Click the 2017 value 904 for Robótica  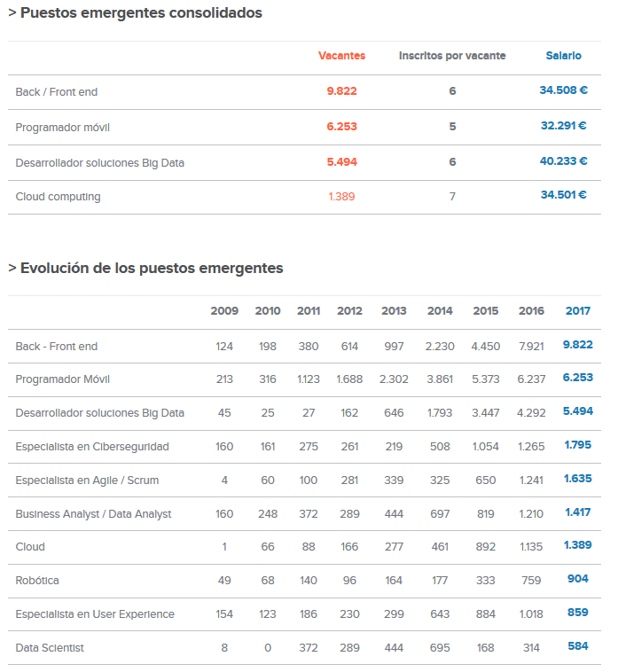point(578,579)
